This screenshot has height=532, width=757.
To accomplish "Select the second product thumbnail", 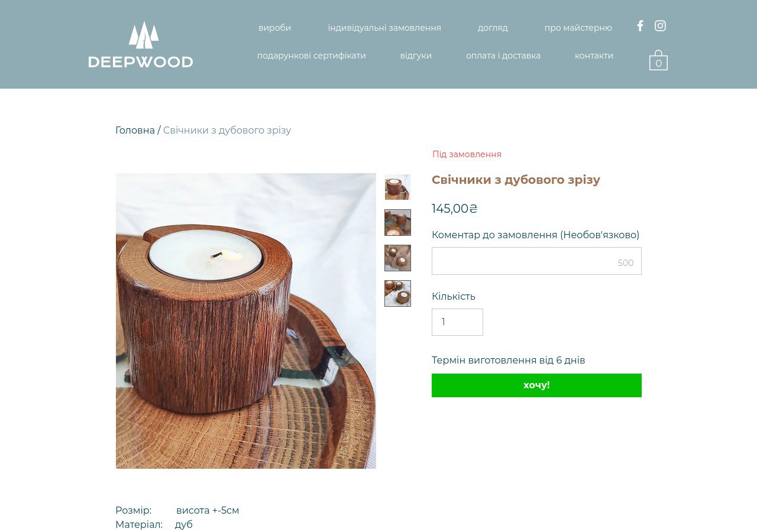I will 397,223.
